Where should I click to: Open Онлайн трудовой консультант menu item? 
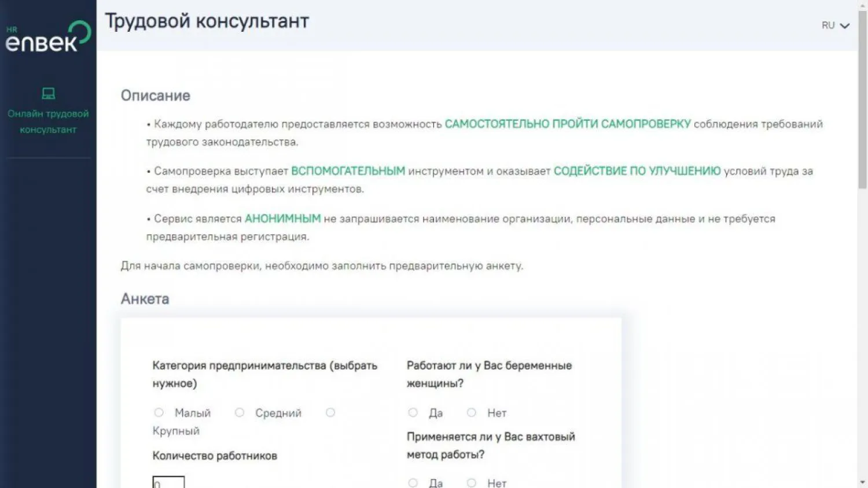pyautogui.click(x=48, y=121)
